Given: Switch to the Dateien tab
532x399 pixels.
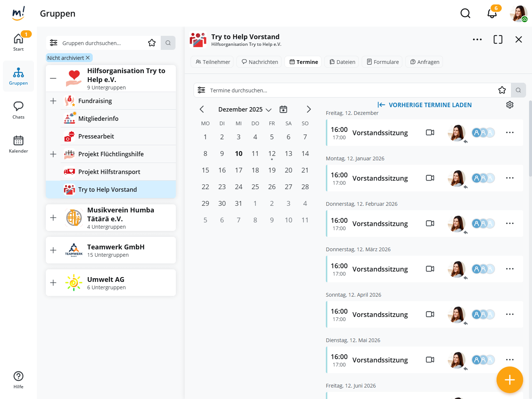Looking at the screenshot, I should 342,62.
